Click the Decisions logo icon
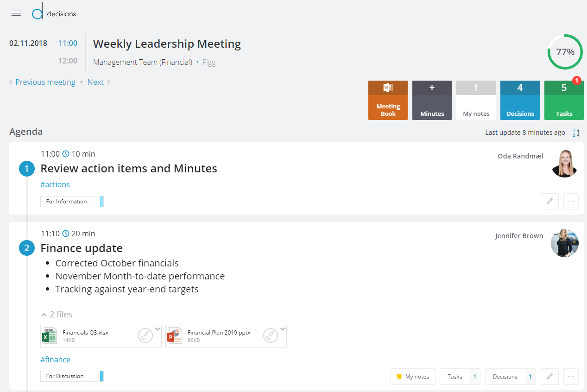 click(x=38, y=13)
